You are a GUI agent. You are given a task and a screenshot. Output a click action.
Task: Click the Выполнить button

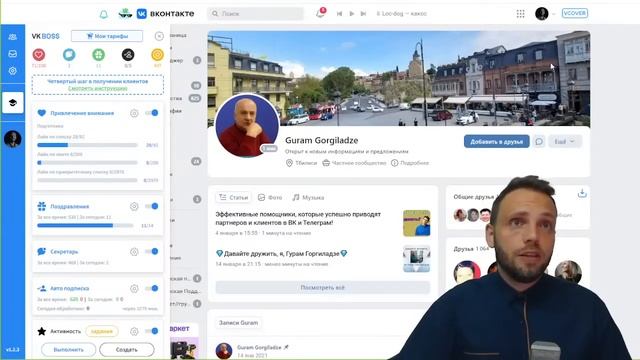point(69,350)
